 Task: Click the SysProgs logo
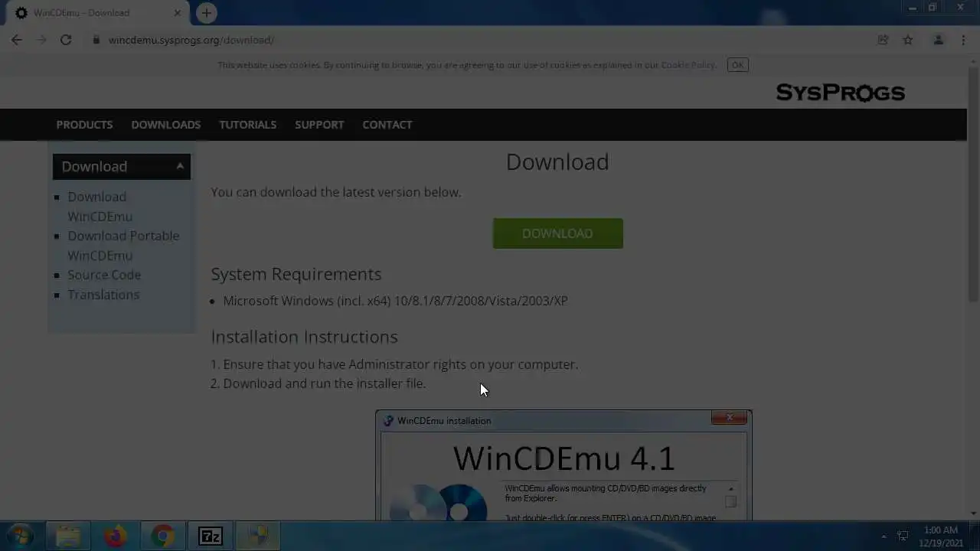coord(841,93)
